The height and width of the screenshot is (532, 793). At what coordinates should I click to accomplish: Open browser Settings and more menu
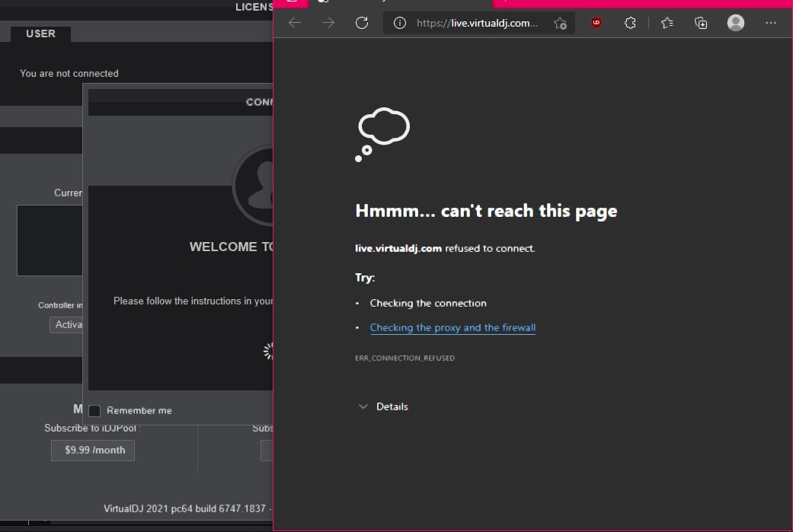pyautogui.click(x=770, y=23)
